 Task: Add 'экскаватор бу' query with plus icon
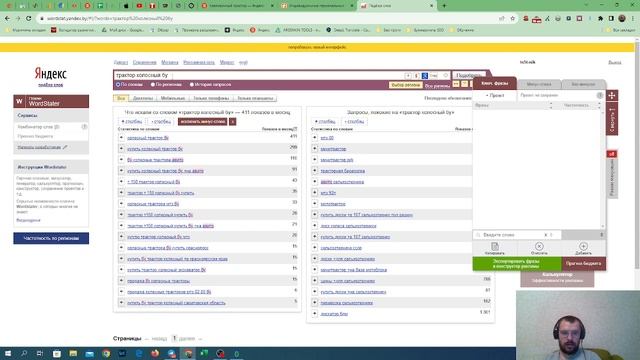[x=315, y=314]
